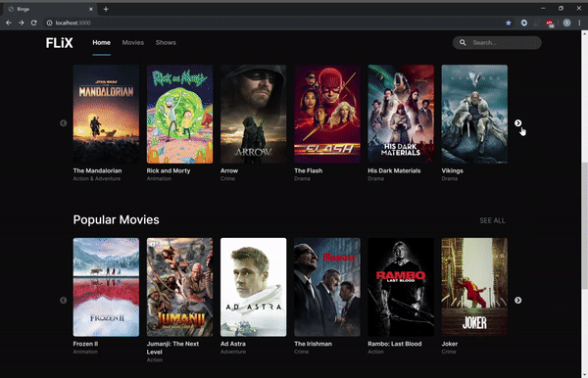Open the Frozen II poster
This screenshot has height=378, width=588.
pos(106,287)
